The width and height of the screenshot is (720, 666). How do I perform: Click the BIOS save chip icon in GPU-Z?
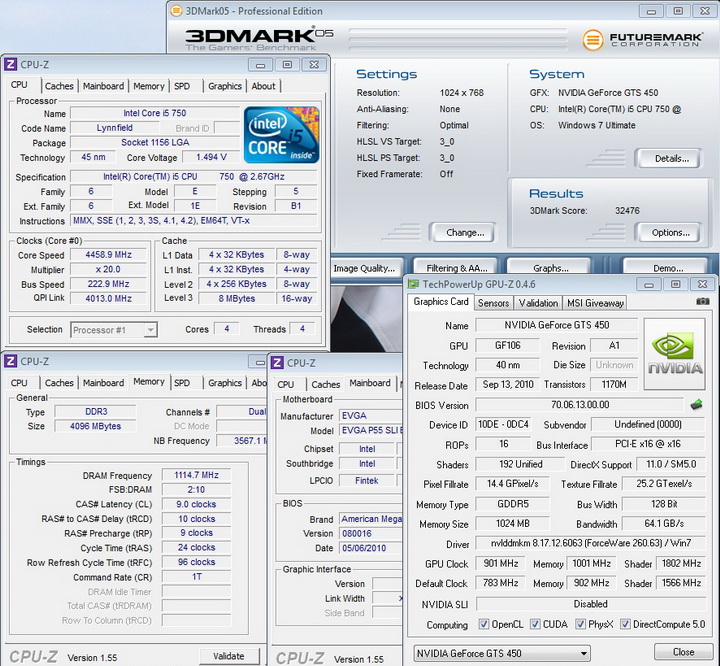tap(696, 405)
